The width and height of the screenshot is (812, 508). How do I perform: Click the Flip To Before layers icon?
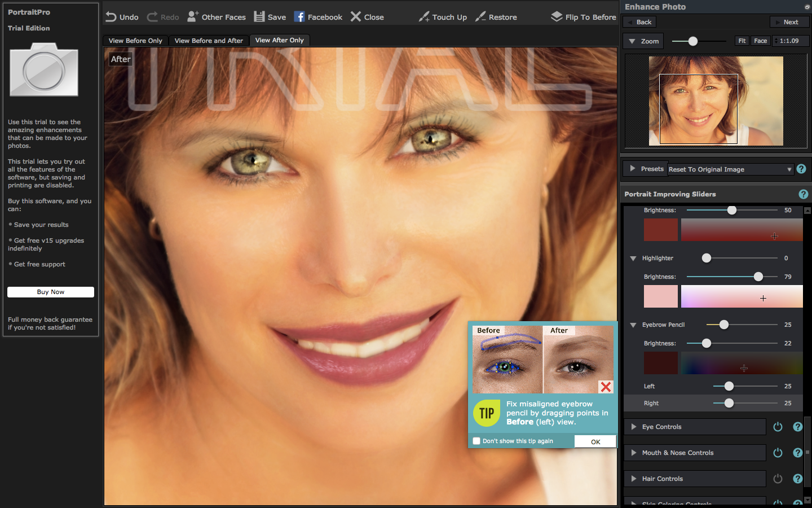pyautogui.click(x=557, y=17)
